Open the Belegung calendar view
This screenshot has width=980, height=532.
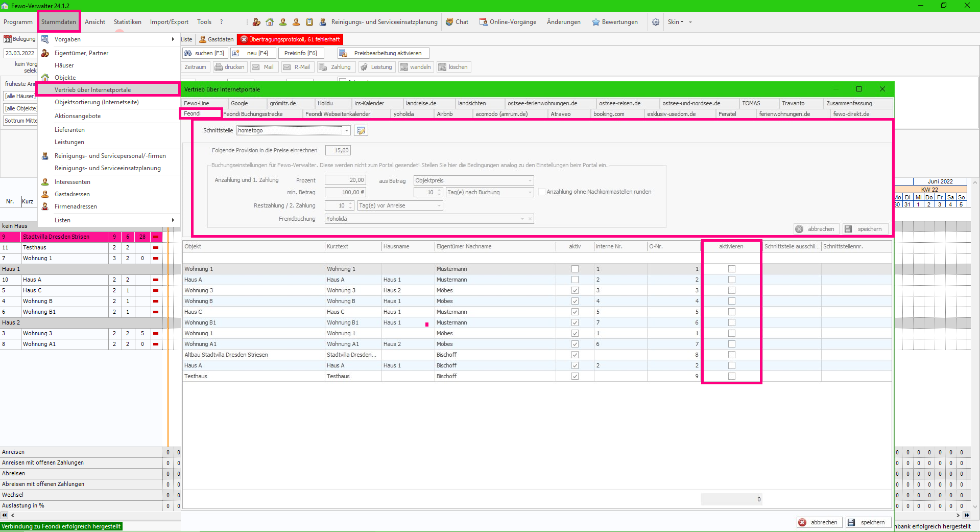tap(20, 39)
